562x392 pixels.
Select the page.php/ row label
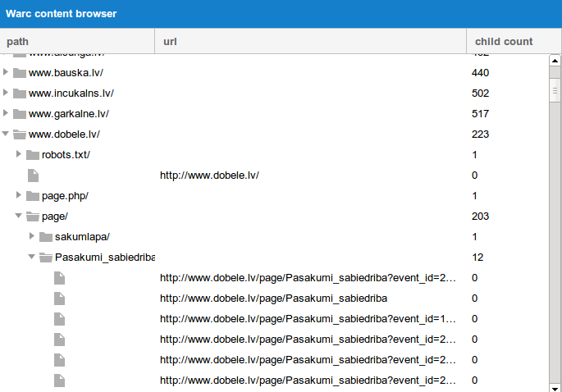(x=65, y=196)
